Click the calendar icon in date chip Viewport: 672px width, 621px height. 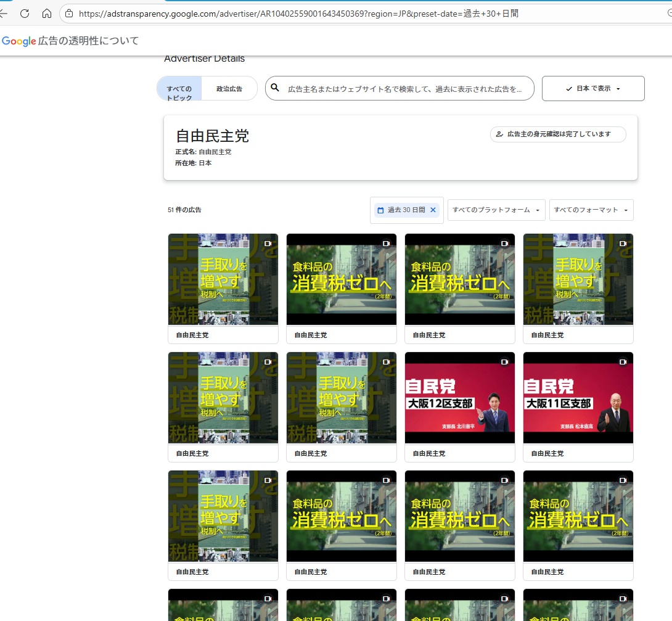point(380,210)
